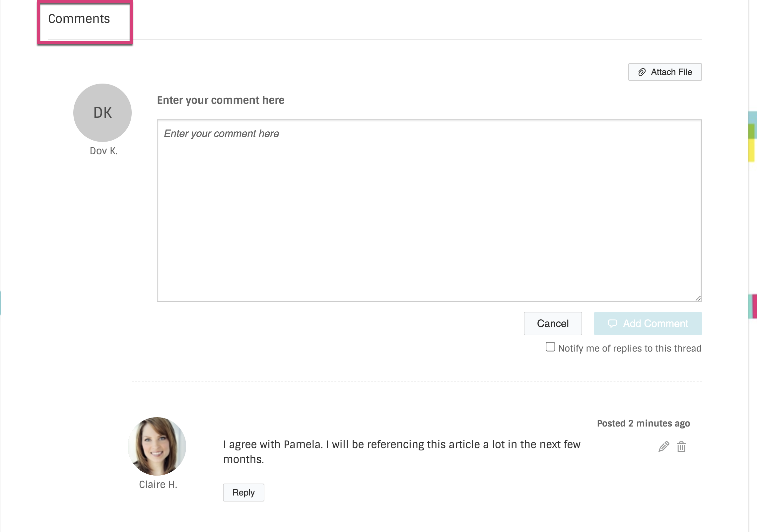Click the resize handle of the comment box
The width and height of the screenshot is (757, 532).
(x=699, y=298)
